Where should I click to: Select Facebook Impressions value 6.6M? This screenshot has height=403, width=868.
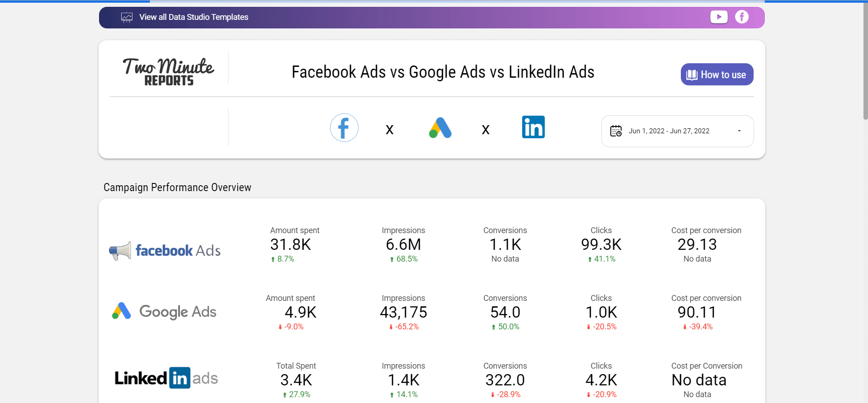point(403,244)
